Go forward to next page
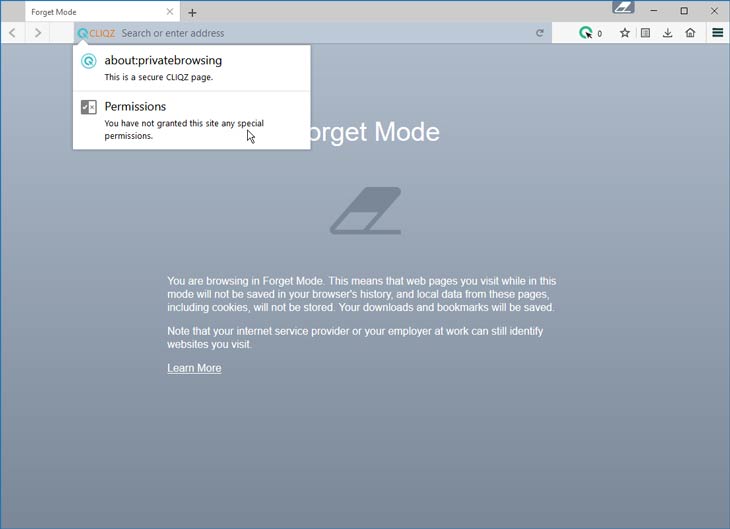The height and width of the screenshot is (529, 730). pos(38,33)
